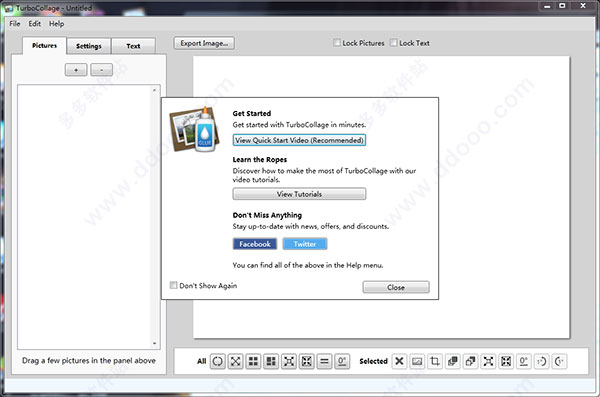Enable the Lock Text checkbox
Image resolution: width=600 pixels, height=397 pixels.
click(x=393, y=42)
